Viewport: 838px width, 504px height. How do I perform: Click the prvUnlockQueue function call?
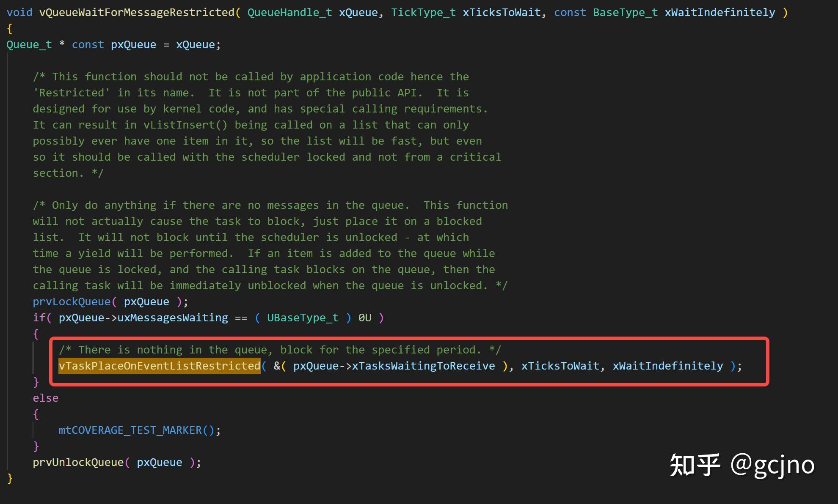coord(78,462)
